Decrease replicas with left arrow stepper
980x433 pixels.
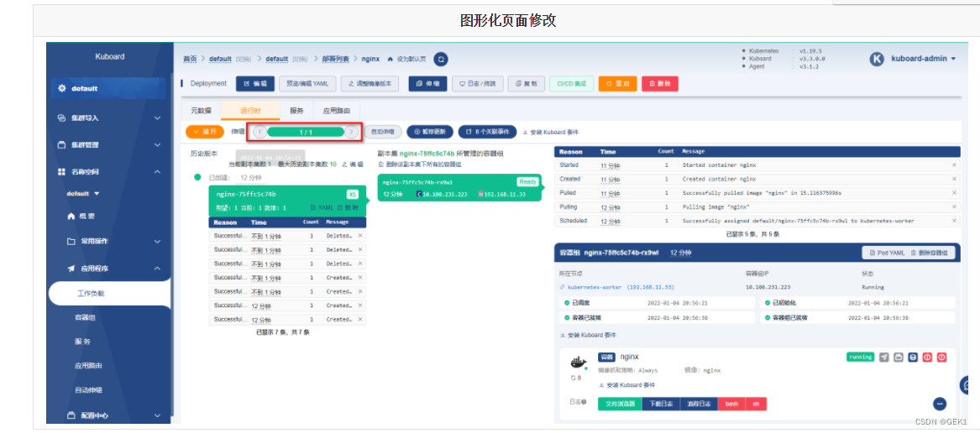coord(260,132)
